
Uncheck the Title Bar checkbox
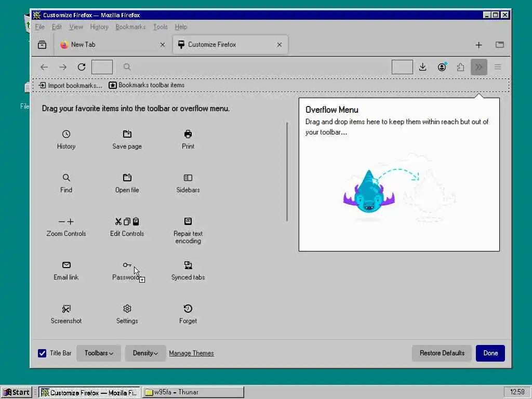(x=42, y=353)
